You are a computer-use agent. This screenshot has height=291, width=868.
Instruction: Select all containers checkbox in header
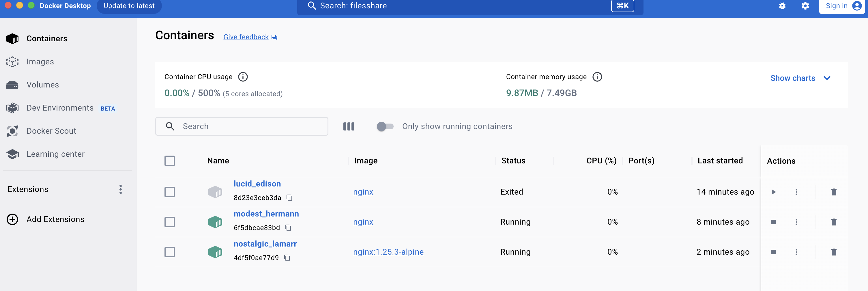(169, 161)
